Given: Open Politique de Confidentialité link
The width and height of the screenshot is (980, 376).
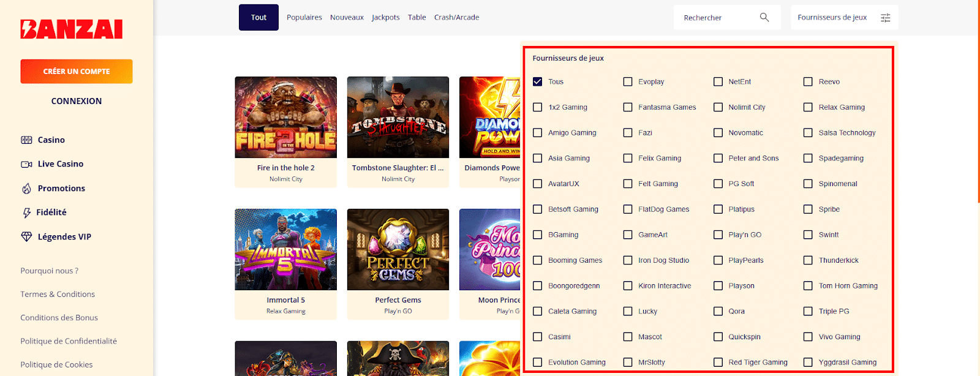Looking at the screenshot, I should [x=69, y=341].
